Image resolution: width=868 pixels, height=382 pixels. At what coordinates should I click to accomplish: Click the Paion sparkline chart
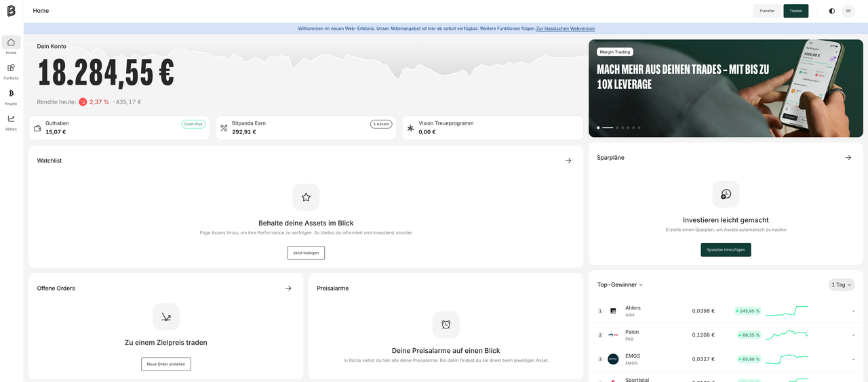coord(787,335)
